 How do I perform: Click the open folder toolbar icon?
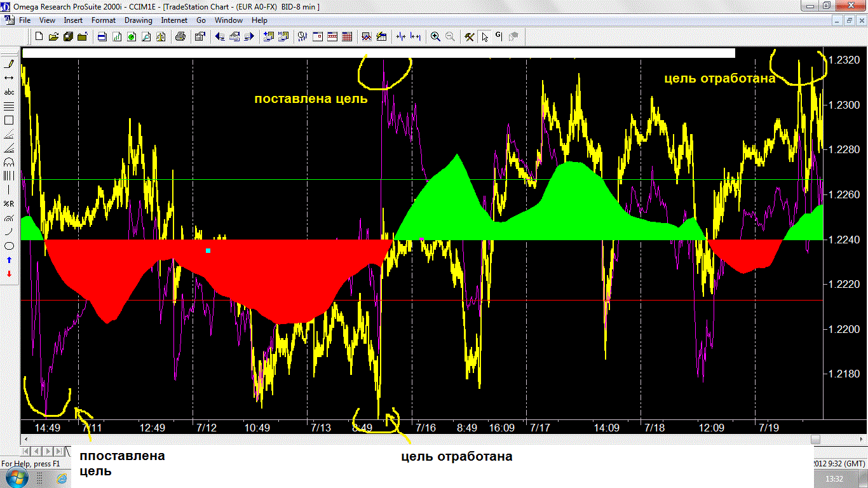coord(53,37)
